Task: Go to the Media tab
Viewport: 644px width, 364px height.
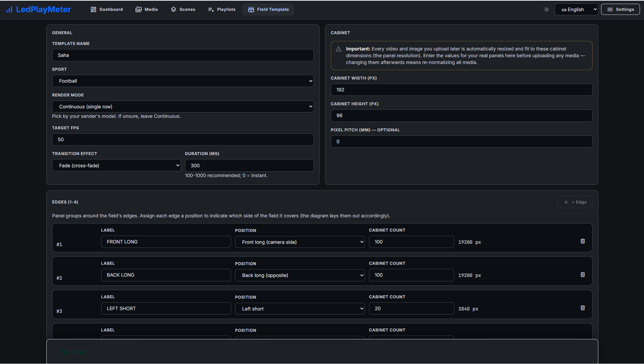Action: tap(147, 9)
